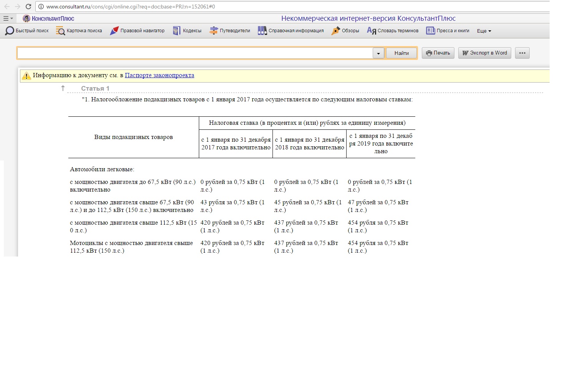Expand the search field history dropdown arrow

[378, 53]
